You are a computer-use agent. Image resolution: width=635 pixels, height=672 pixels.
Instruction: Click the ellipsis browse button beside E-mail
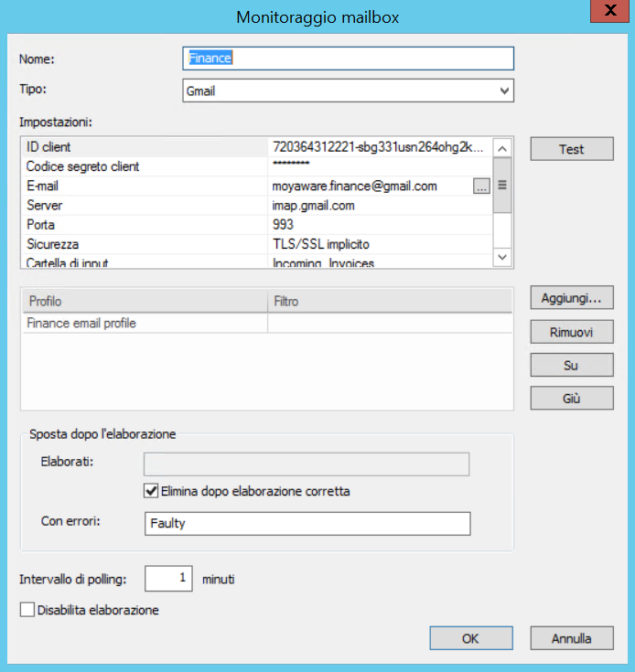tap(481, 187)
